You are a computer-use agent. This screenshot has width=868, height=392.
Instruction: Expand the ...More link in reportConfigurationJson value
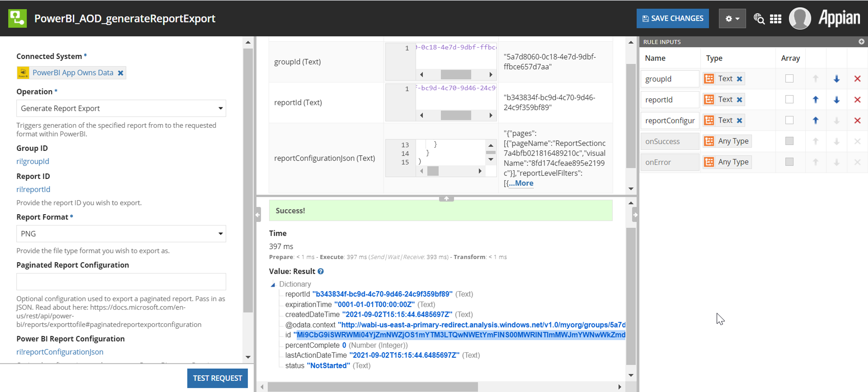tap(521, 183)
